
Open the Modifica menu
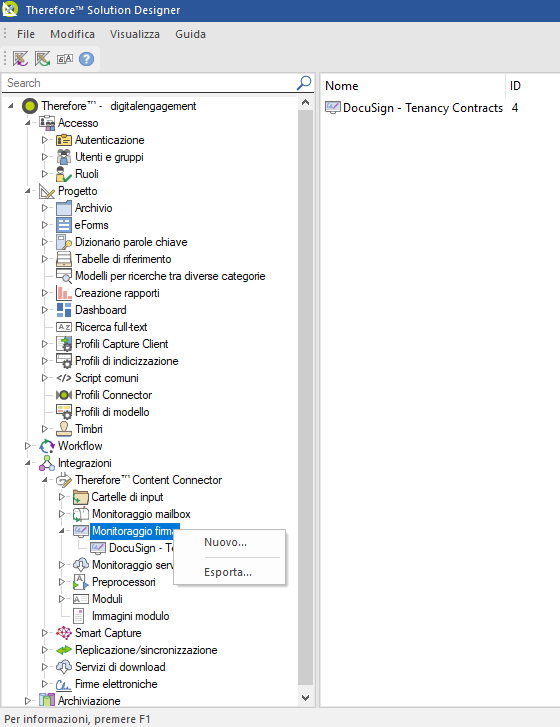click(x=72, y=34)
